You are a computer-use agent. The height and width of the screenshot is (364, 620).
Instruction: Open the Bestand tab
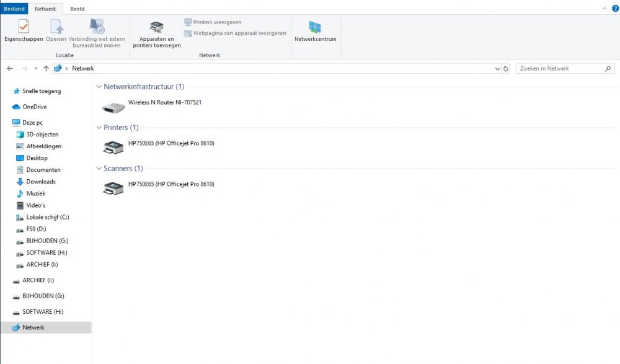pos(14,9)
